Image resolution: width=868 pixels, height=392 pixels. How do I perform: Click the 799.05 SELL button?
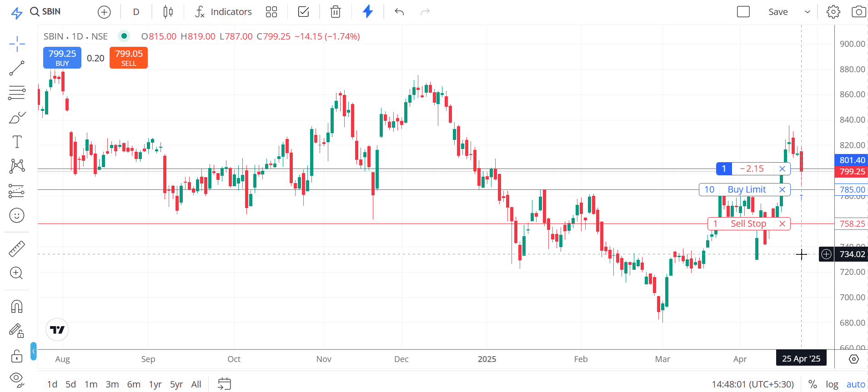pyautogui.click(x=129, y=58)
